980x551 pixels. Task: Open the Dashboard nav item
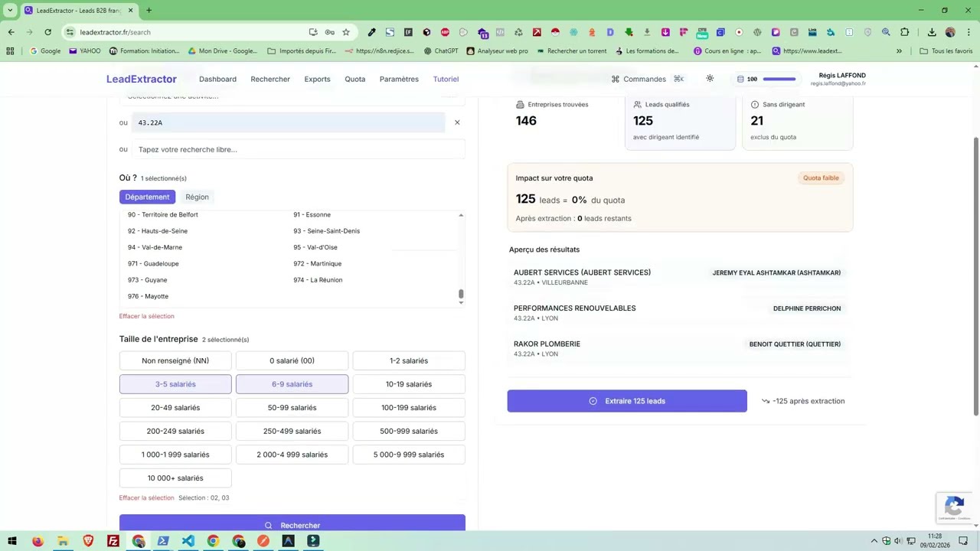217,79
